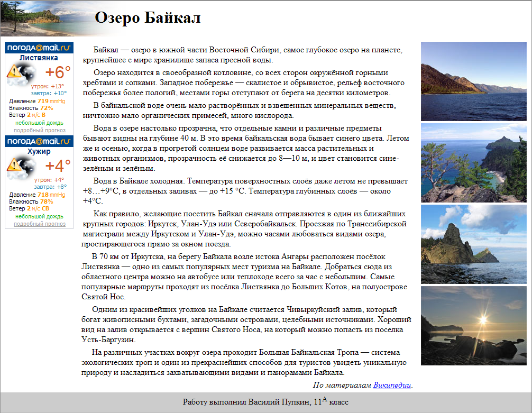Open the pine trees and bay photo
This screenshot has height=413, width=532.
[x=474, y=163]
